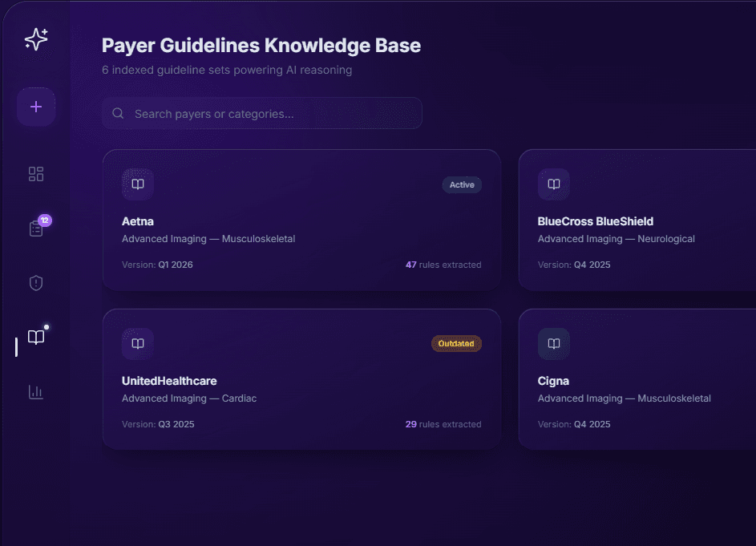Click the plus new request button
Screen dimensions: 756x546
click(36, 107)
